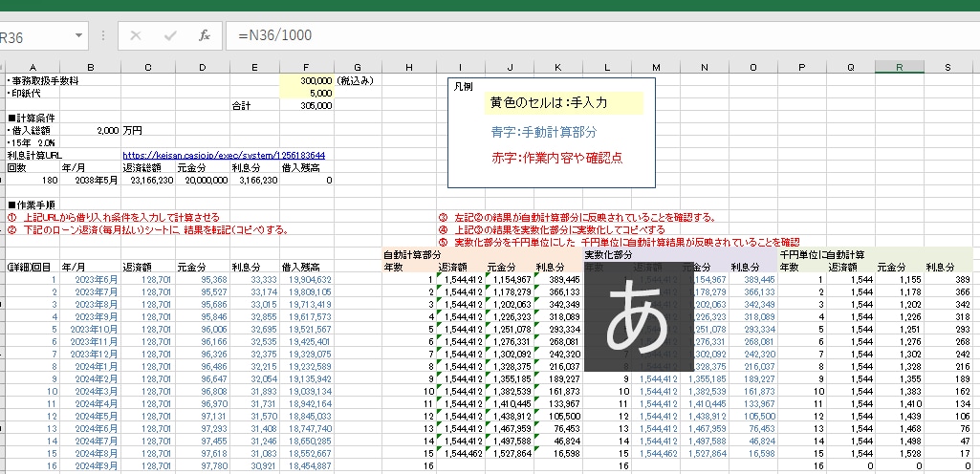
Task: Click the 元金分 value 20,000,000
Action: pos(202,180)
